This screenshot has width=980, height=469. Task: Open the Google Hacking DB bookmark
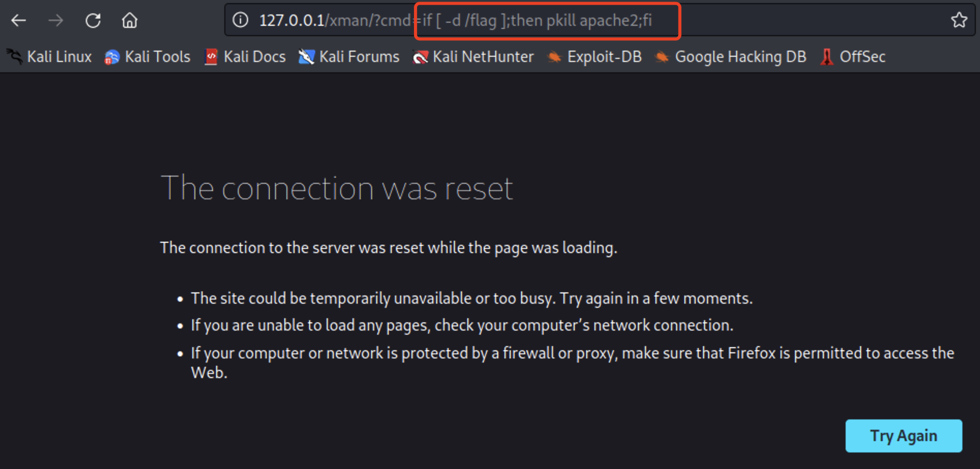pyautogui.click(x=731, y=57)
